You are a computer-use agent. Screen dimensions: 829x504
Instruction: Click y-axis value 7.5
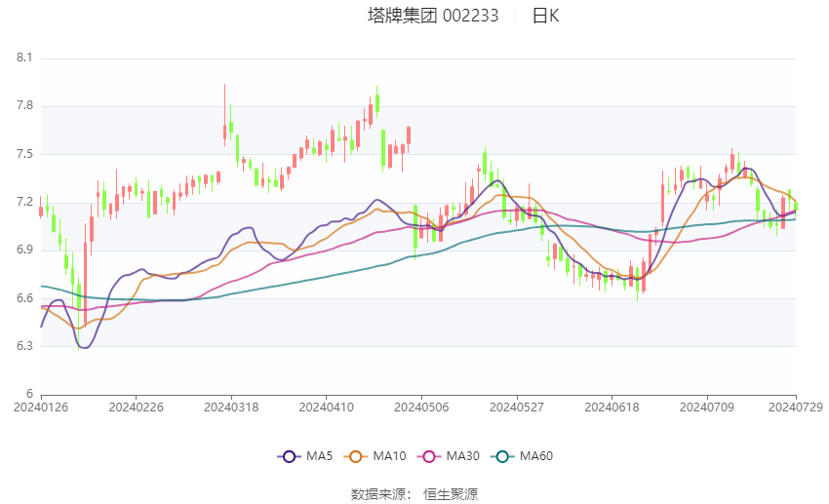[x=24, y=154]
